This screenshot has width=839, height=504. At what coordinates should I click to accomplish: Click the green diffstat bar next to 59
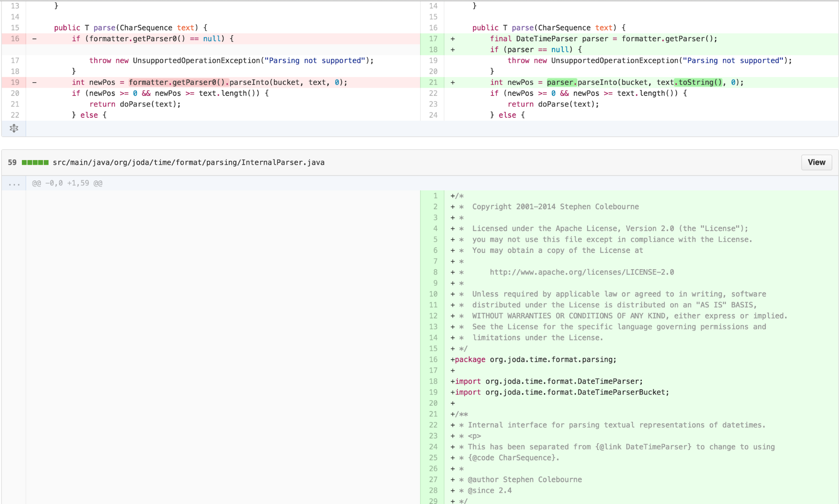[35, 162]
